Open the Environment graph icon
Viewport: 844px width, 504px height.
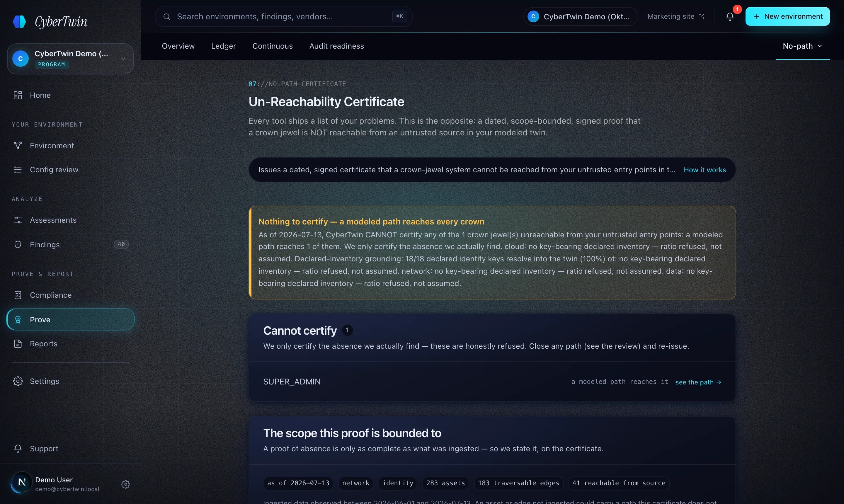tap(18, 145)
